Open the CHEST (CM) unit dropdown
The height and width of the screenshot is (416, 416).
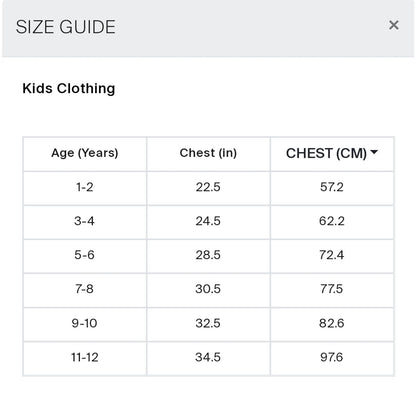(332, 153)
